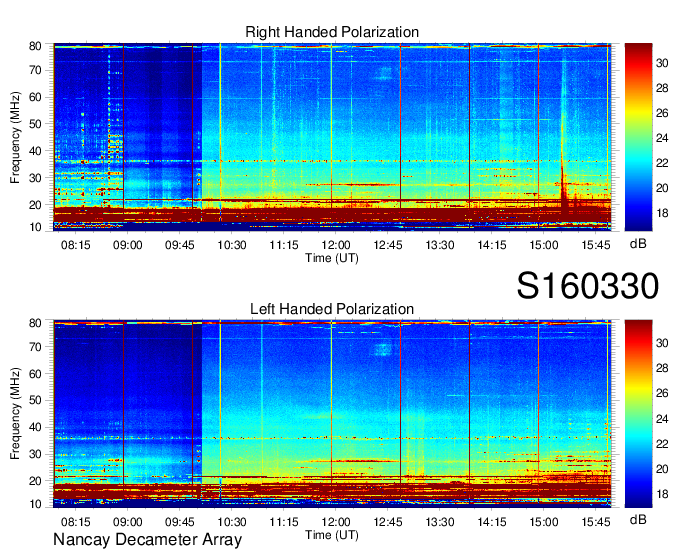Click "70" frequency tick on Right Handed plot

click(36, 70)
